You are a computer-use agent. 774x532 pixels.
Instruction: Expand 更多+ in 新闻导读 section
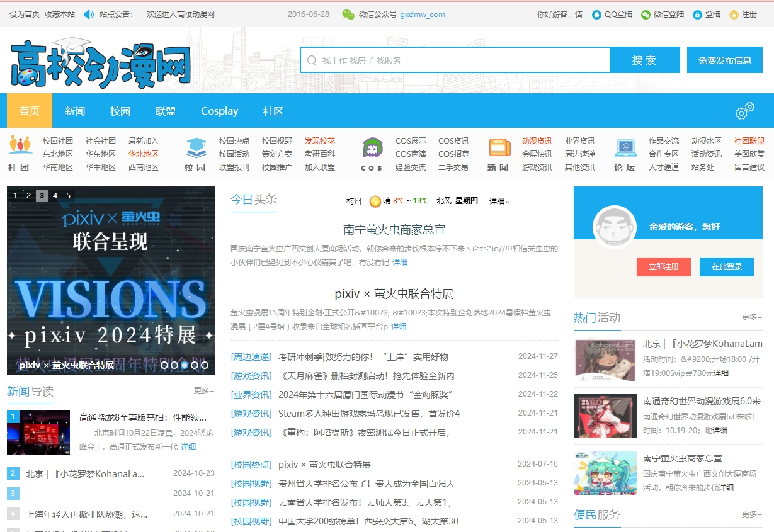(204, 391)
